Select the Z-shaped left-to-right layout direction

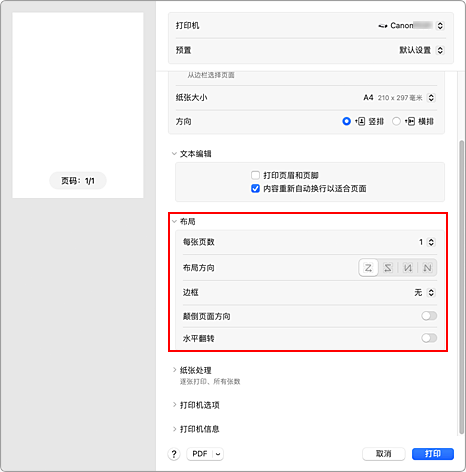(x=368, y=268)
